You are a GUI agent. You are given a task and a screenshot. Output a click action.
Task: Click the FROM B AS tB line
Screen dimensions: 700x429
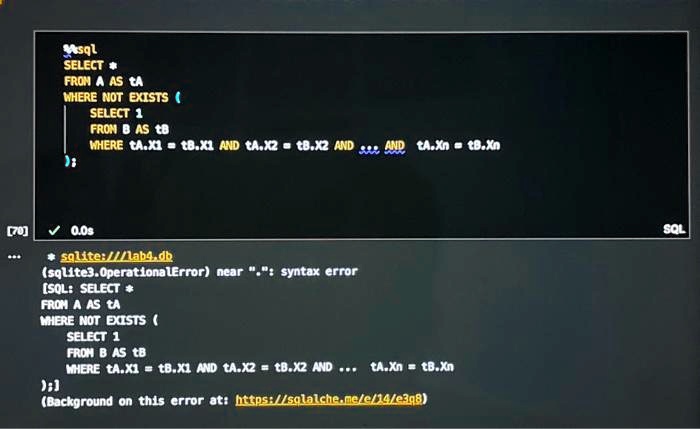click(129, 129)
